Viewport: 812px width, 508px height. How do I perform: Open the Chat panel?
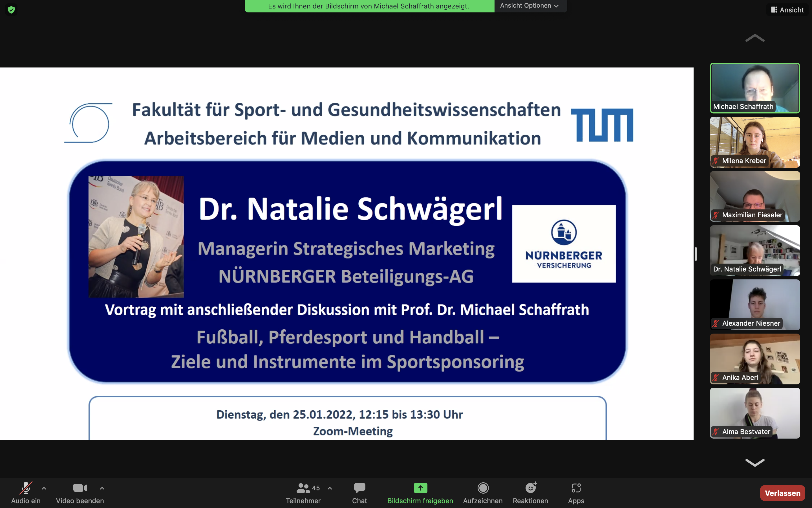pyautogui.click(x=359, y=493)
